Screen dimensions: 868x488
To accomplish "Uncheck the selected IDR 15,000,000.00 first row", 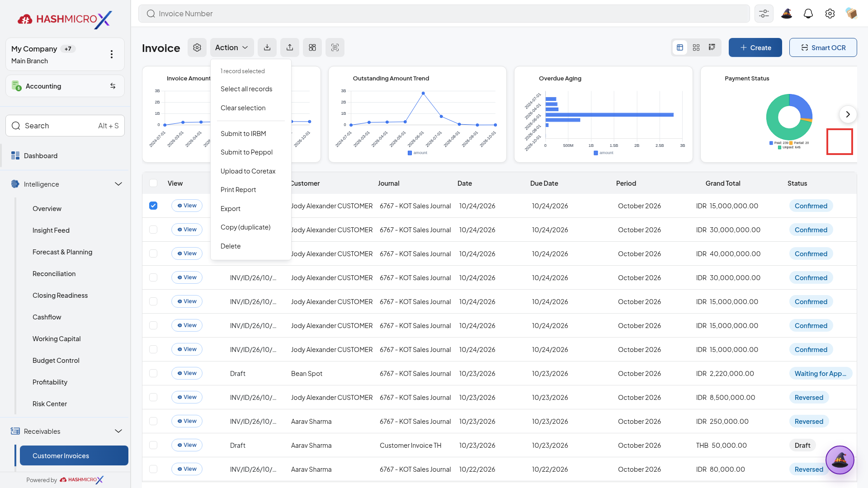I will [153, 206].
